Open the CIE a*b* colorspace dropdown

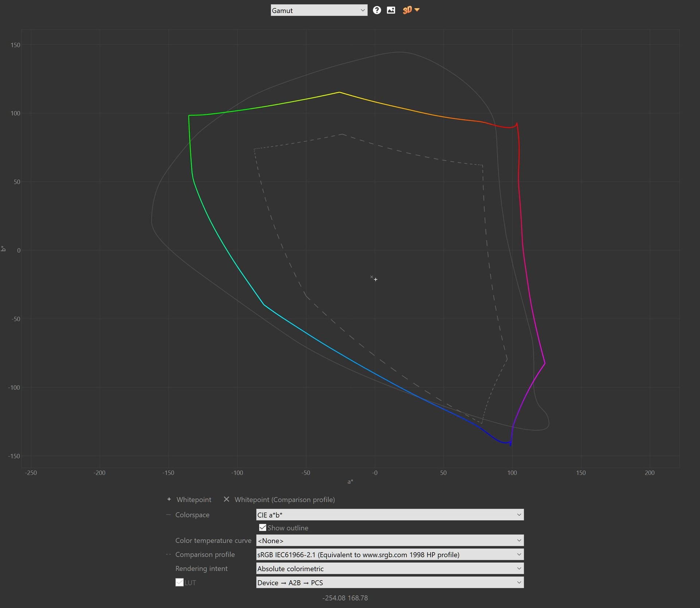[x=389, y=515]
